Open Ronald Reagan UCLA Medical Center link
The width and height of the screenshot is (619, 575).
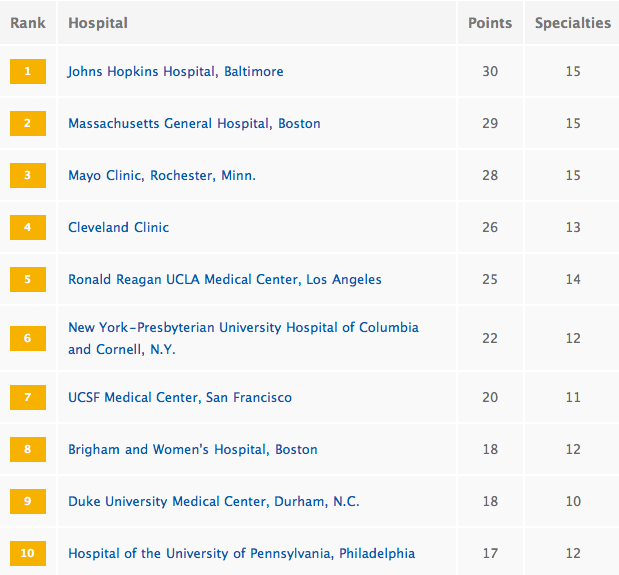(224, 280)
